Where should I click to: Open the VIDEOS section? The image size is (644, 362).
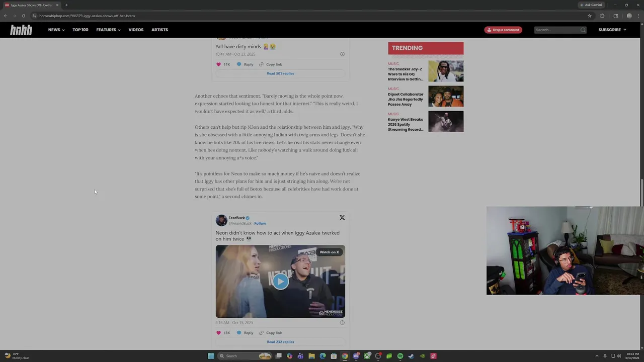coord(136,30)
